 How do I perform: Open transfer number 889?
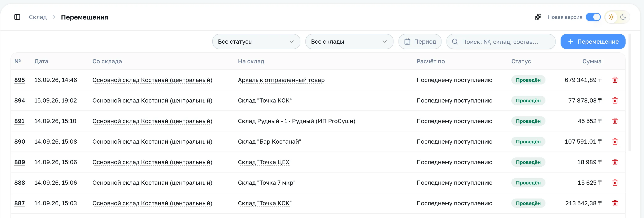click(19, 162)
